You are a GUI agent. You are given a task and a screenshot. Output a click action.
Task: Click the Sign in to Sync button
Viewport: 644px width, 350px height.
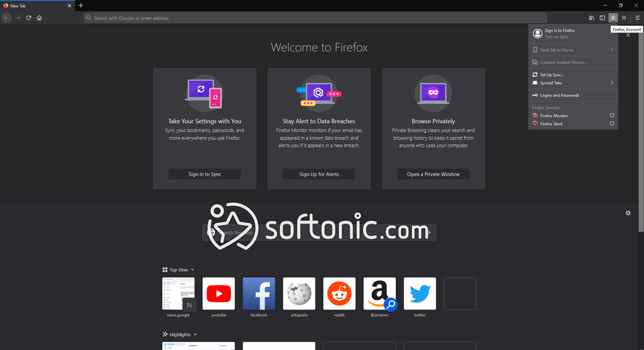coord(205,174)
